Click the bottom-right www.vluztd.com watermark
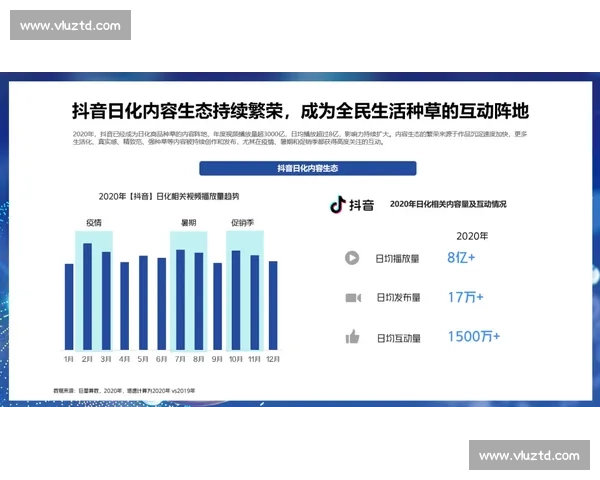The width and height of the screenshot is (600, 480). 528,455
